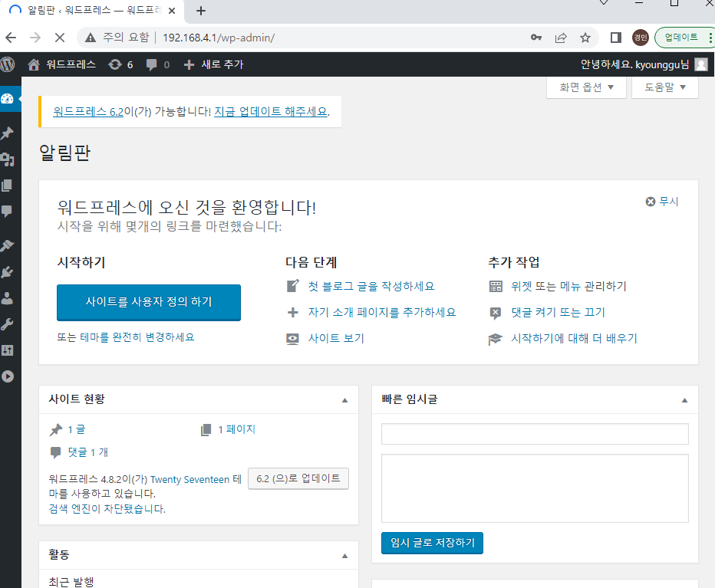Click 6.2 (으)로 업데이트 button
The image size is (715, 588).
click(298, 478)
